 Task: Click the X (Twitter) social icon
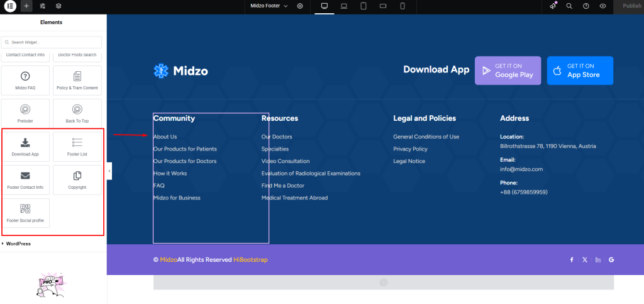point(585,260)
